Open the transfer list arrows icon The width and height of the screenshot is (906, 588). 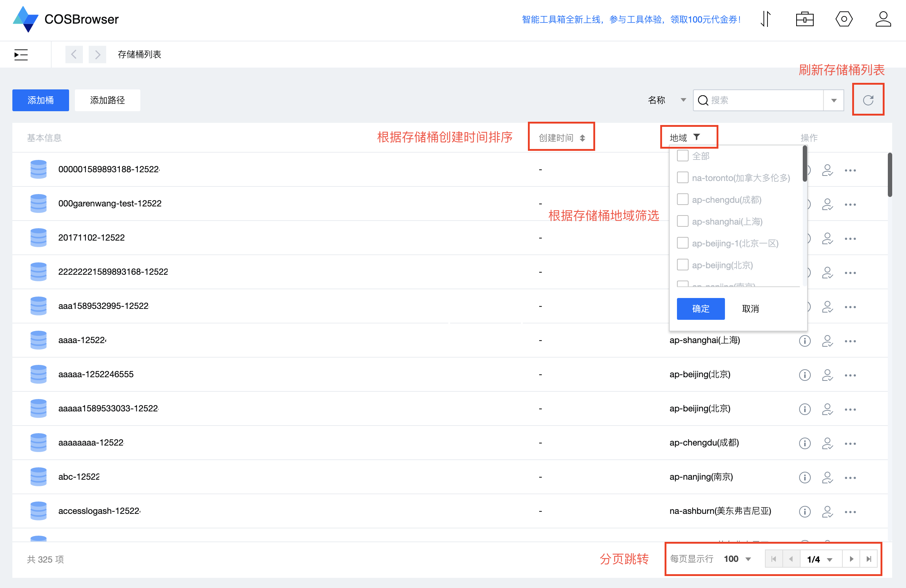pyautogui.click(x=766, y=19)
